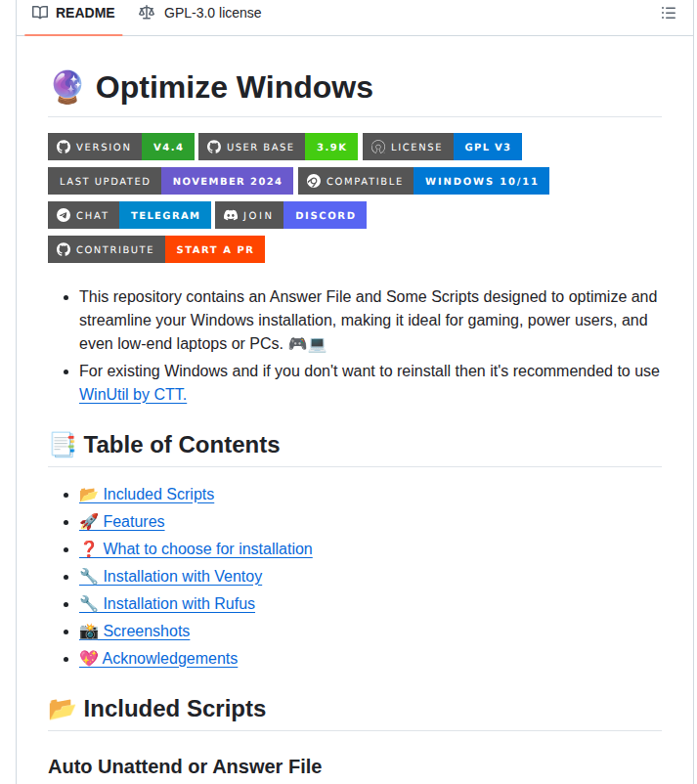The image size is (697, 784).
Task: Click the 3.9K user base badge
Action: (330, 147)
